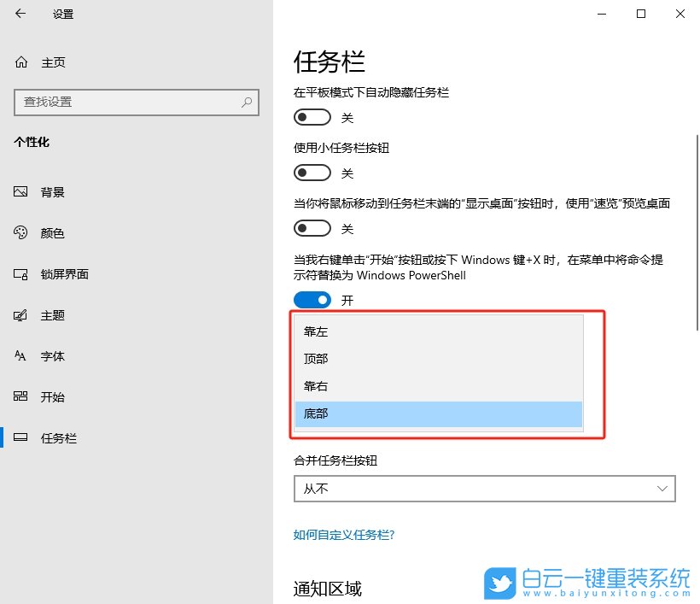Click the 开始 (Start) settings icon

(x=20, y=396)
